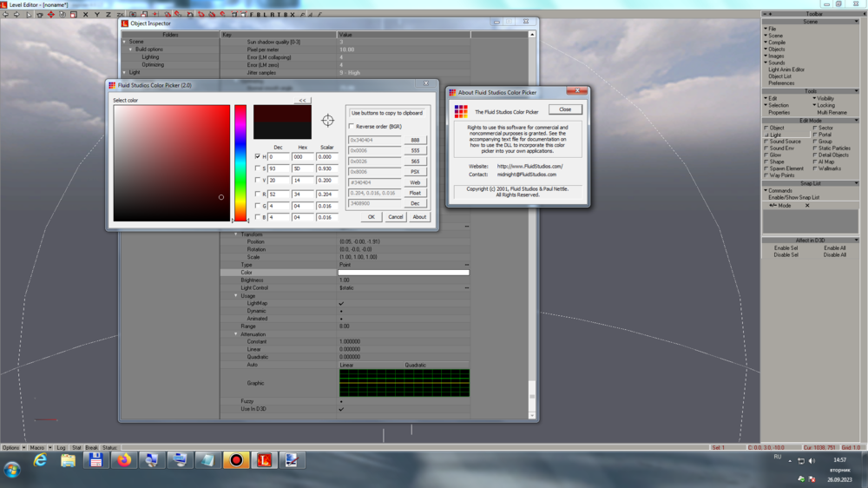868x488 pixels.
Task: Open Firefox from the taskbar
Action: (x=124, y=460)
